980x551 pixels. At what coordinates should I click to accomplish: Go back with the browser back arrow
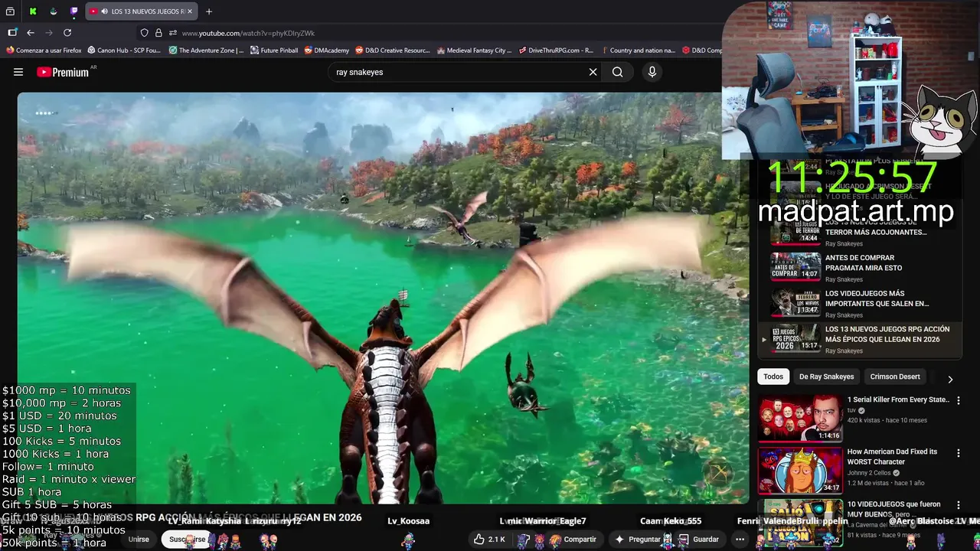click(31, 33)
